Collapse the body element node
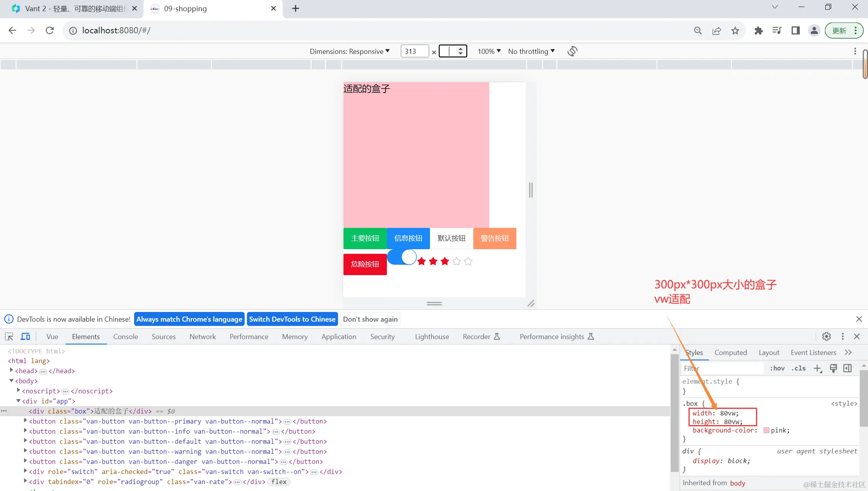 pyautogui.click(x=12, y=381)
